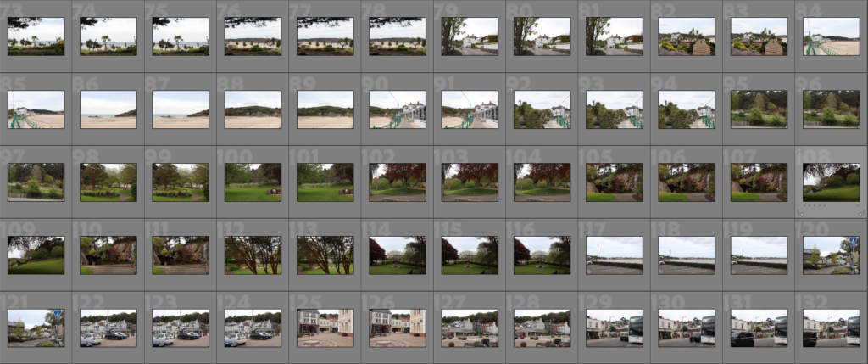Choose thumbnail 117 of the waterfront road
This screenshot has width=868, height=364.
point(615,255)
